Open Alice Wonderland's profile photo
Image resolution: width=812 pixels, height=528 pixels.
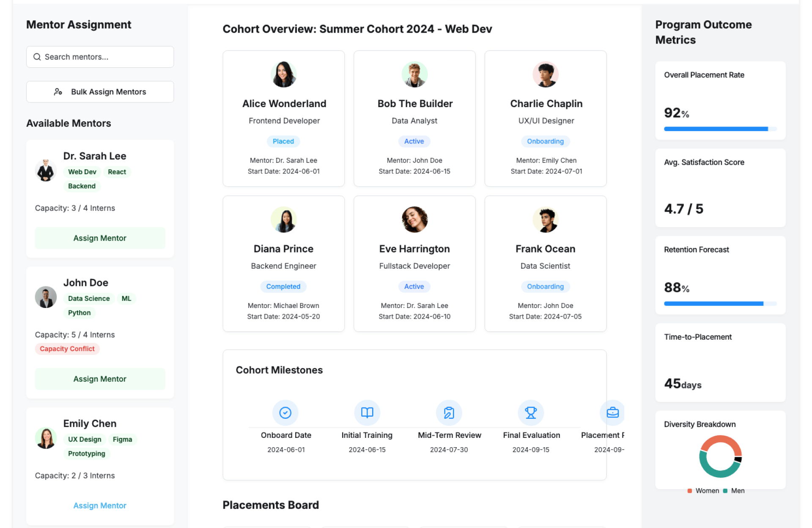283,74
